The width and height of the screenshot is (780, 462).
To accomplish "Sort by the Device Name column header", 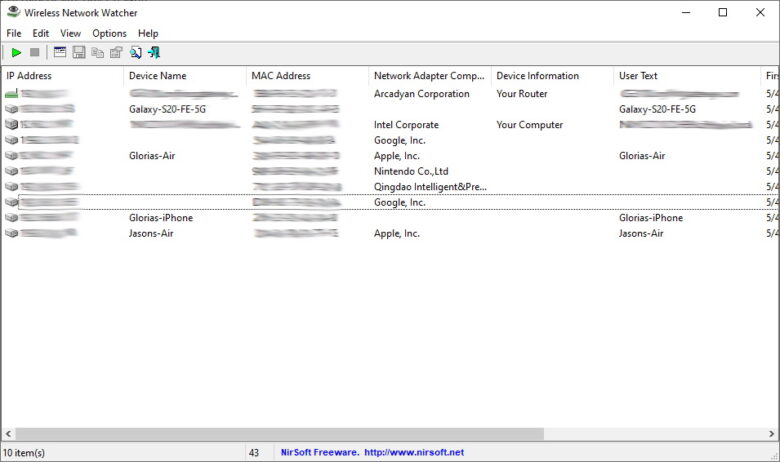I will 185,76.
